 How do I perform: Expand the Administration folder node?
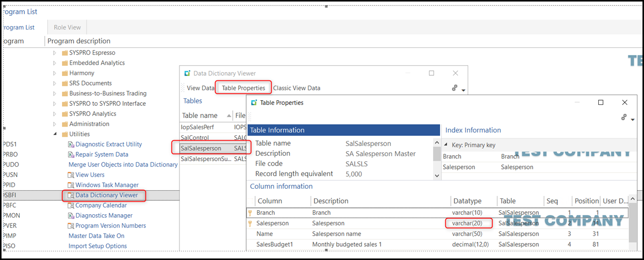pyautogui.click(x=55, y=124)
